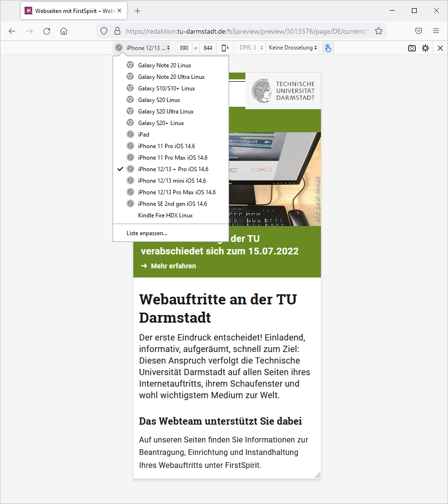The image size is (448, 504).
Task: Click the tracking protection shield icon
Action: coord(103,31)
